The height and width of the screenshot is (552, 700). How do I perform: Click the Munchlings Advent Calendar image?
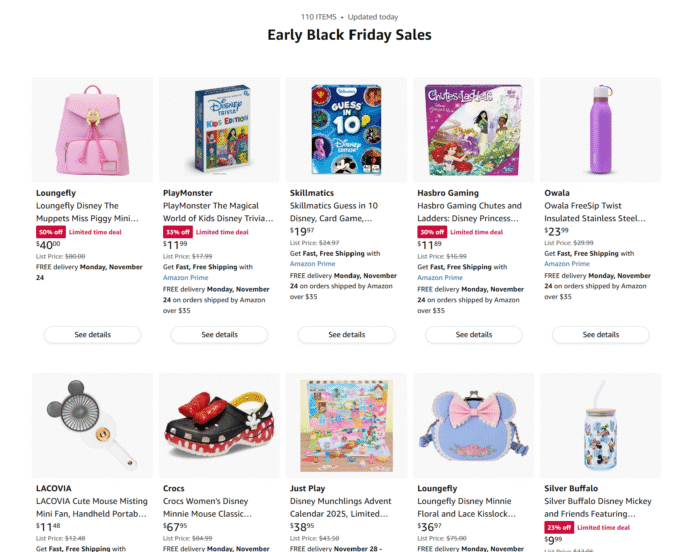point(346,426)
